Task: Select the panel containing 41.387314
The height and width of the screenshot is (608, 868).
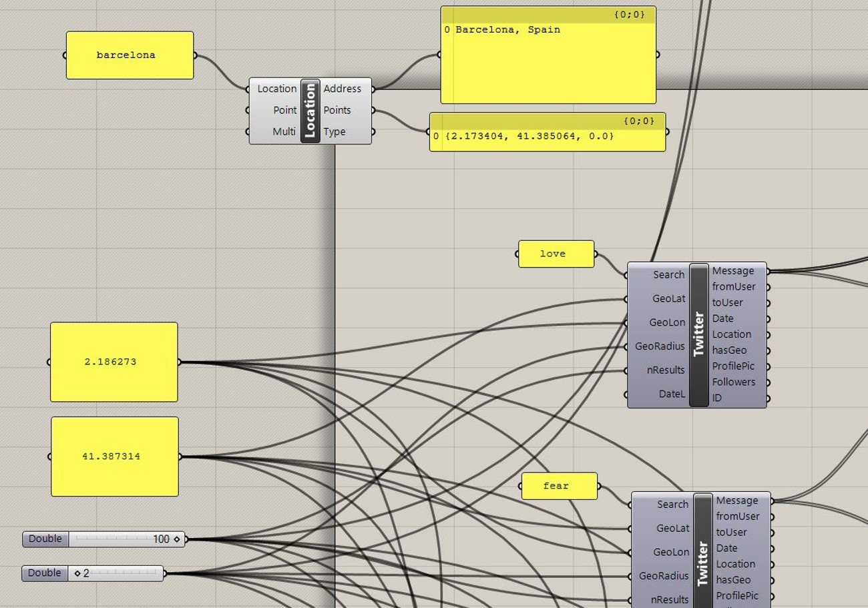Action: 115,457
